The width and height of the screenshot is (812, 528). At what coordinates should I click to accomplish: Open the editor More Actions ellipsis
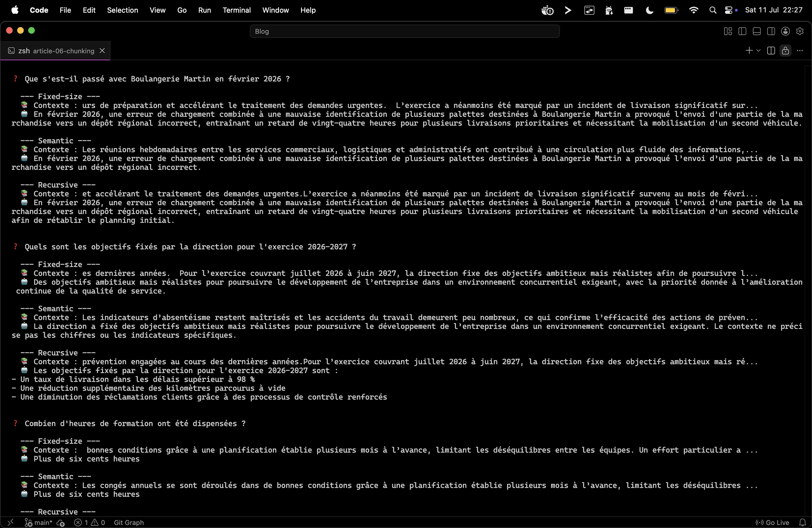point(800,51)
